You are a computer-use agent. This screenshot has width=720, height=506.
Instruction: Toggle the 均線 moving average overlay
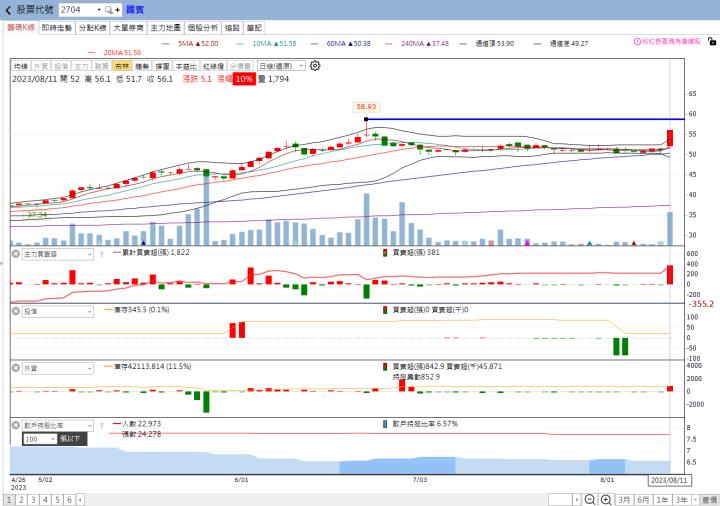(x=21, y=66)
